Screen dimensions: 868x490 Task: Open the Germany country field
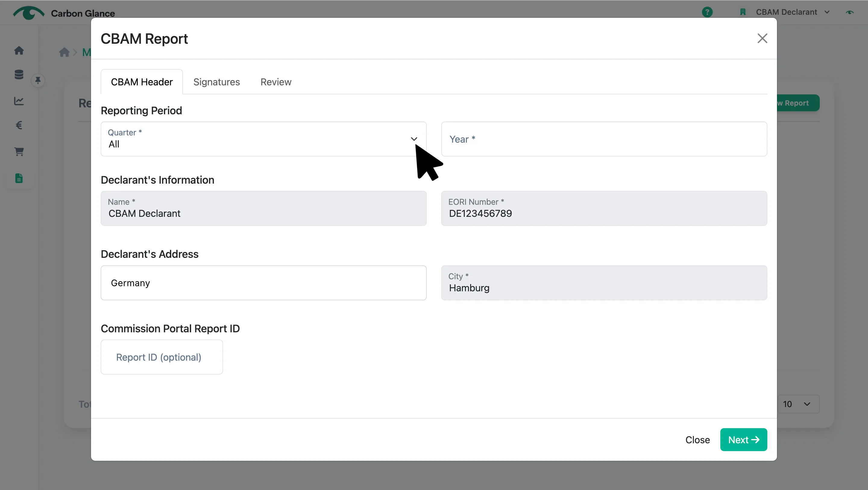[263, 283]
